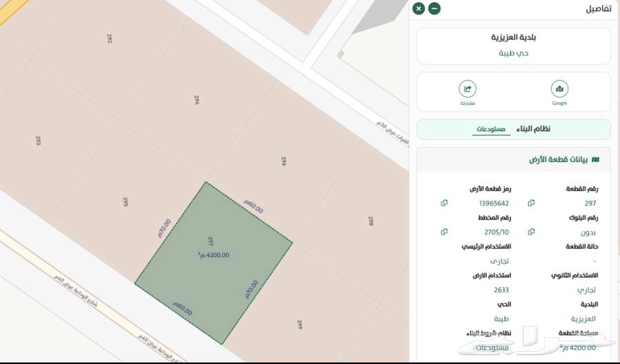This screenshot has width=620, height=364.
Task: Copy the parcel code 13965642
Action: coord(444,203)
